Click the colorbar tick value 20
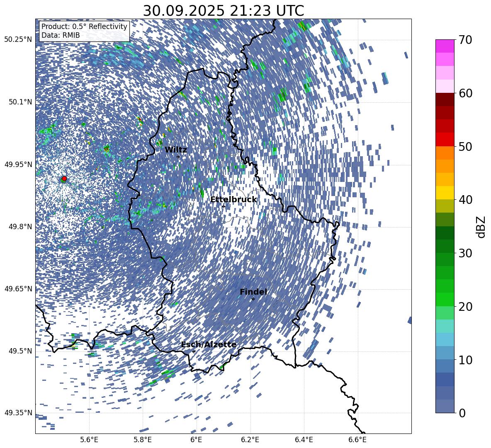 click(x=465, y=306)
